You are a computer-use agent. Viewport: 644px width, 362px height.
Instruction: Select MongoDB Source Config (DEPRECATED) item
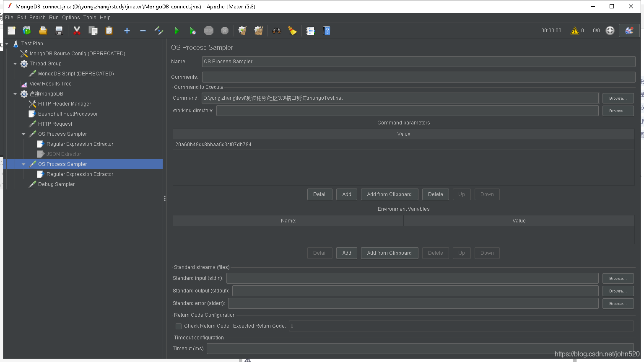click(x=77, y=54)
